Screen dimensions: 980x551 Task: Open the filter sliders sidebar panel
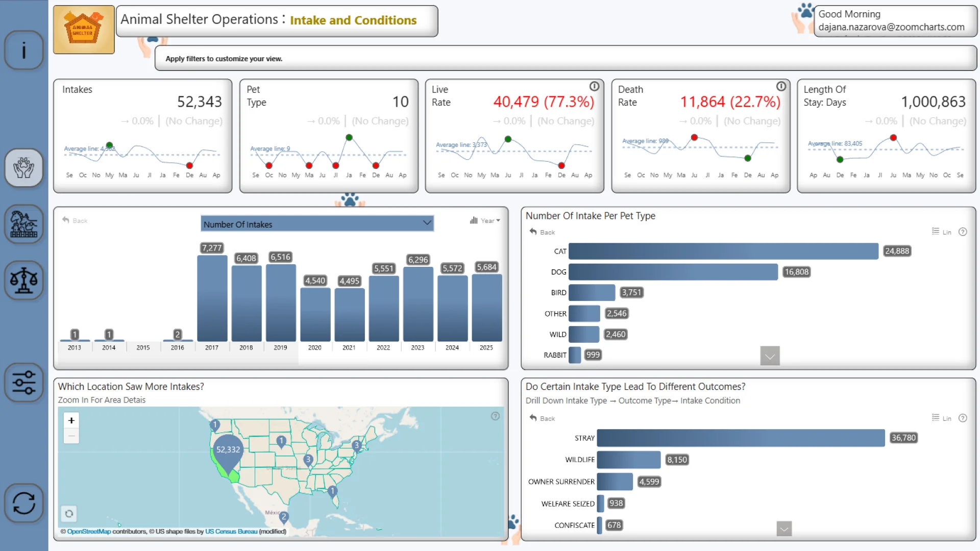[23, 382]
